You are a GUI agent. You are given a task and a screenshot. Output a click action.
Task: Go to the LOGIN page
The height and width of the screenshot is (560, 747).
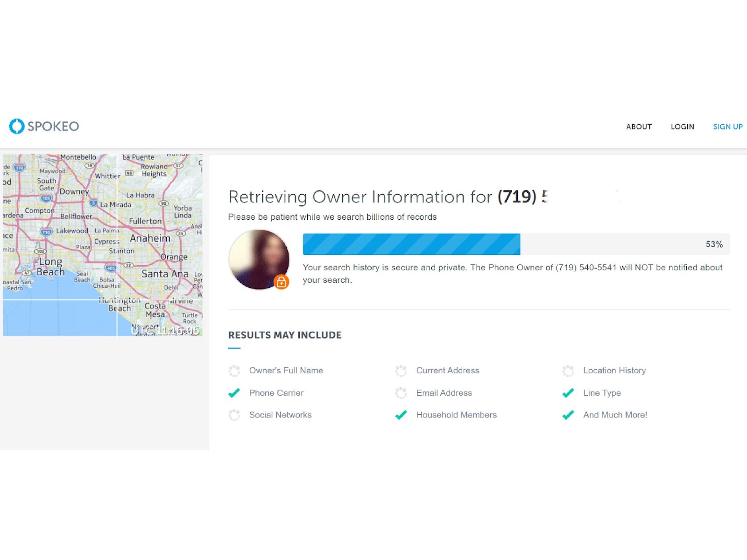point(682,126)
